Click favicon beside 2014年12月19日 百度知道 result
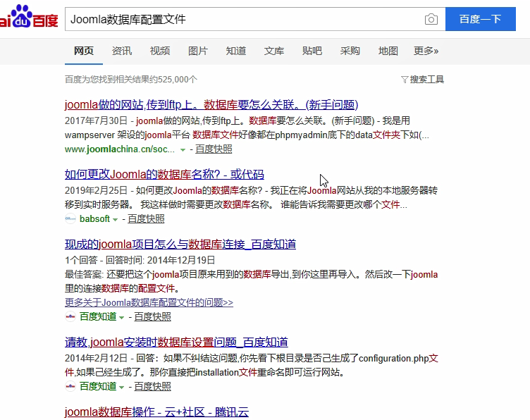 click(x=70, y=316)
